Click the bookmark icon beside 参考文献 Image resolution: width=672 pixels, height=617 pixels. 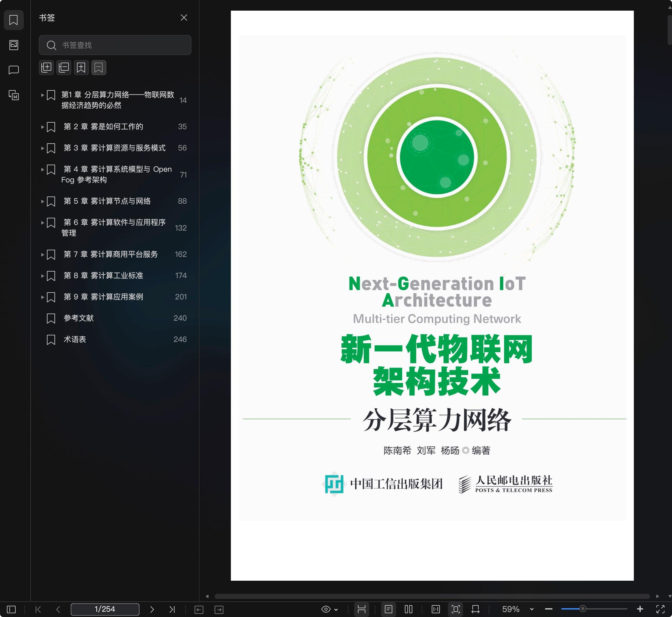51,319
